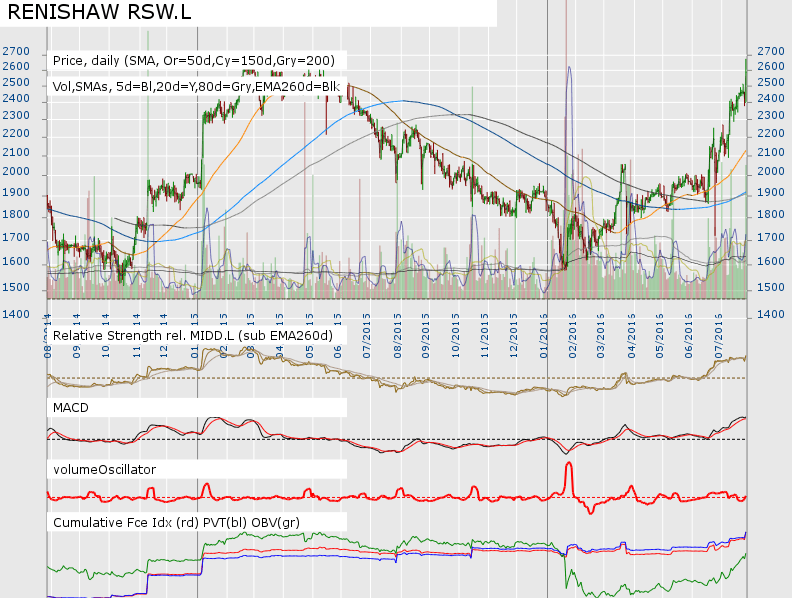Viewport: 792px width, 598px height.
Task: Click 1400 on the left price axis
Action: (x=16, y=314)
